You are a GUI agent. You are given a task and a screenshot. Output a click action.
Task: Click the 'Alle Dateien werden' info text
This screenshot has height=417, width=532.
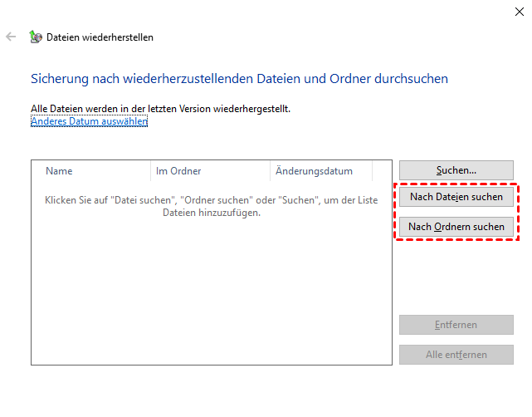coord(160,109)
